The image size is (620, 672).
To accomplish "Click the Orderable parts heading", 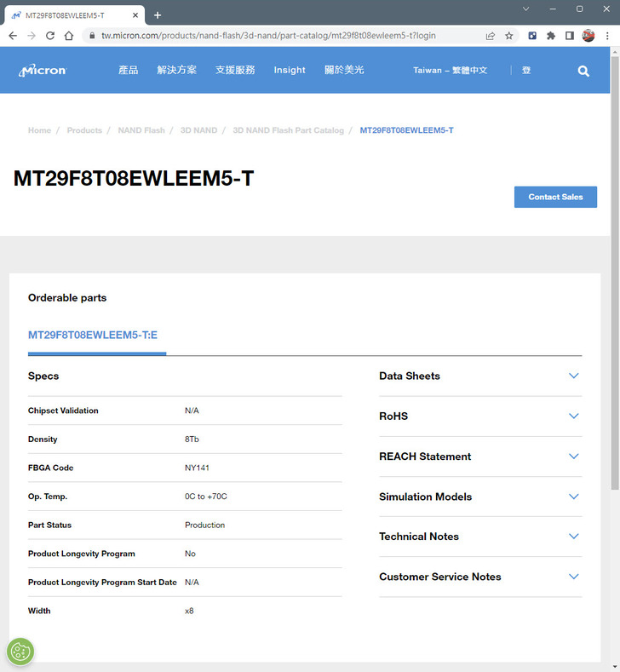I will [67, 298].
